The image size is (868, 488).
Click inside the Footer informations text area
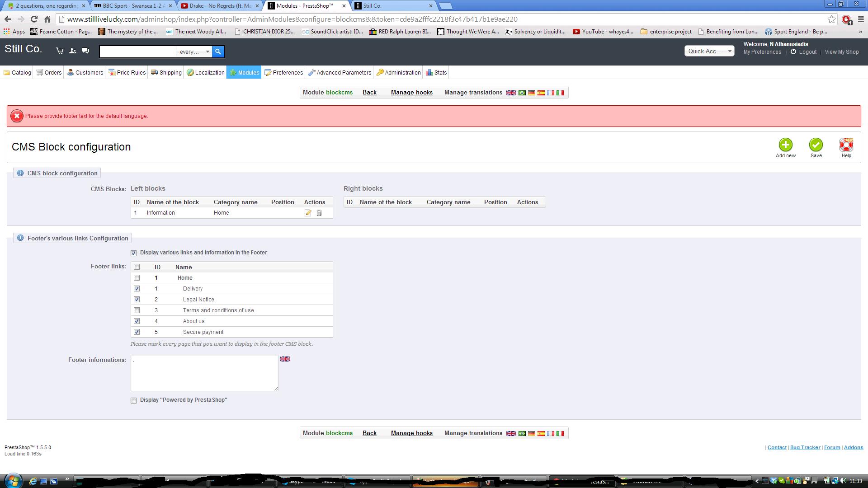[204, 373]
